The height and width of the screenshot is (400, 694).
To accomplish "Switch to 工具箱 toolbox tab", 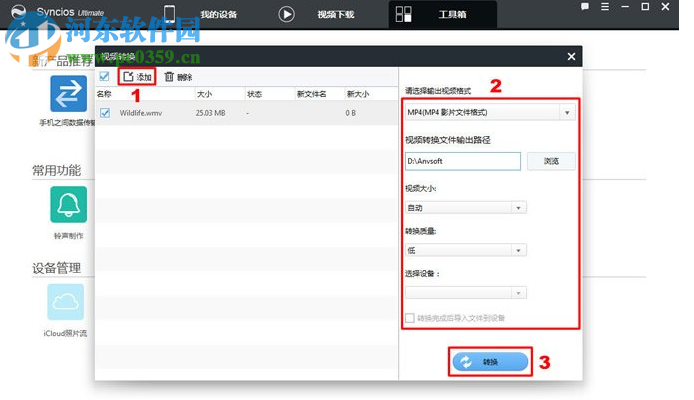I will [442, 14].
